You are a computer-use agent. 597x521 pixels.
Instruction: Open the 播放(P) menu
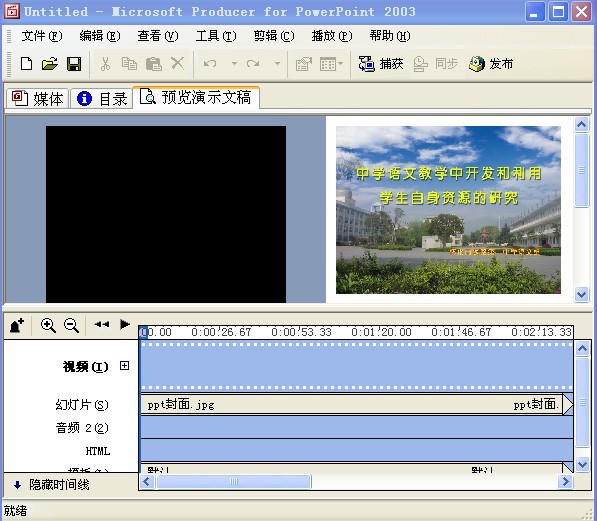tap(332, 36)
